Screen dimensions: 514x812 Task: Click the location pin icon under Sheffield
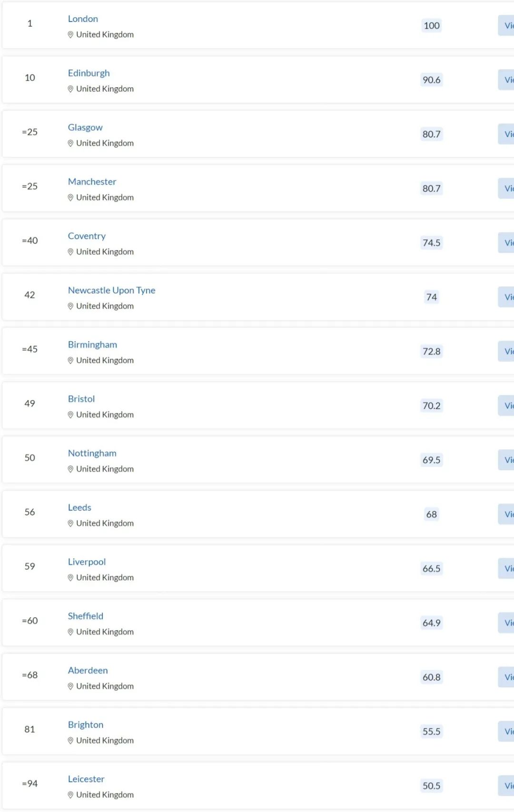click(x=70, y=632)
